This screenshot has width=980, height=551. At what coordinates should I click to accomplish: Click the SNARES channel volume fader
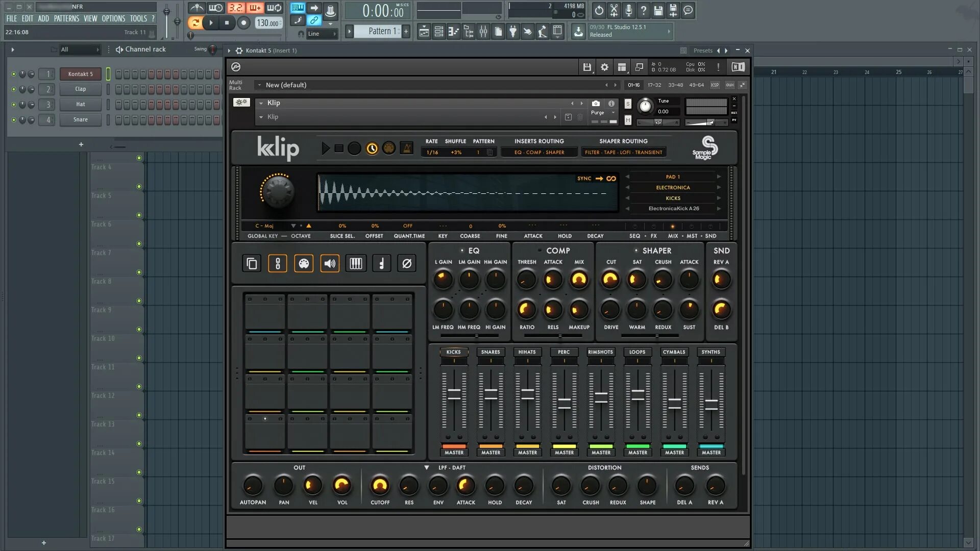[x=491, y=394]
